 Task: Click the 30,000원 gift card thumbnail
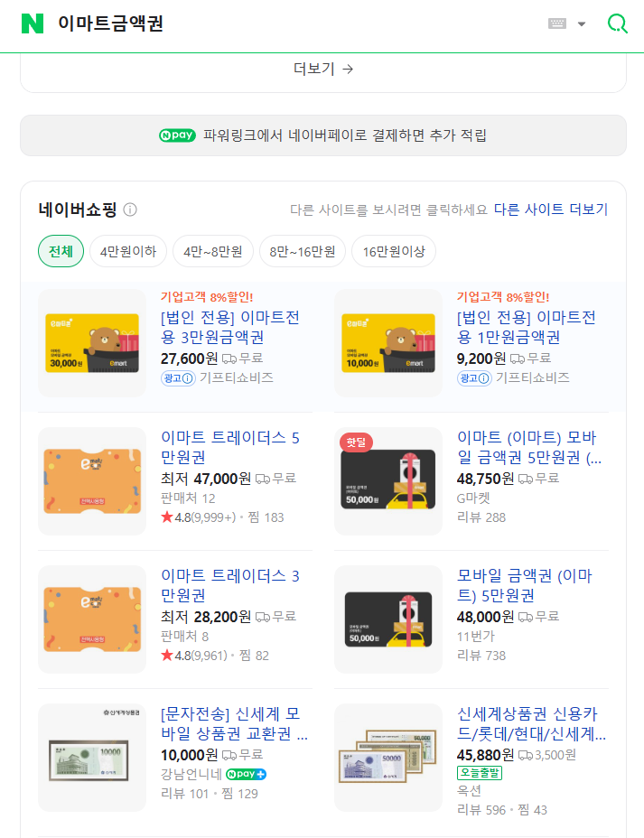click(x=92, y=343)
